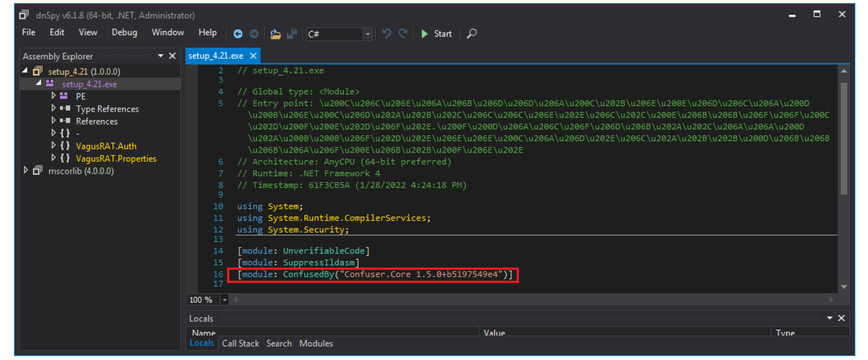
Task: Collapse the setup_4.21 (1.0.0.0) assembly node
Action: 25,71
